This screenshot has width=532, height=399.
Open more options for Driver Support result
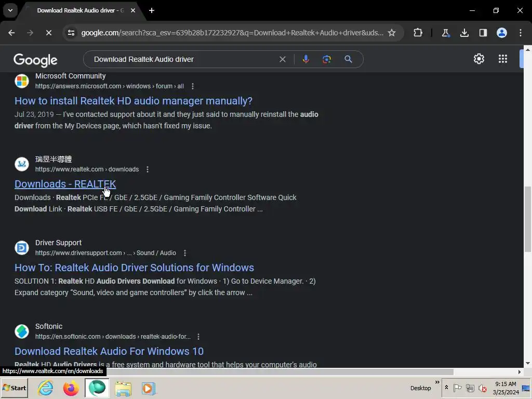(185, 253)
